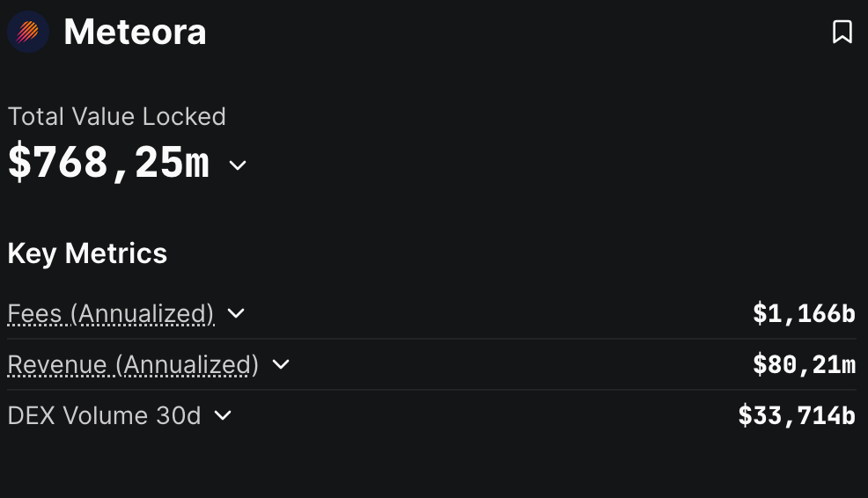The height and width of the screenshot is (498, 868).
Task: Click the $1,166b fees value
Action: 804,313
